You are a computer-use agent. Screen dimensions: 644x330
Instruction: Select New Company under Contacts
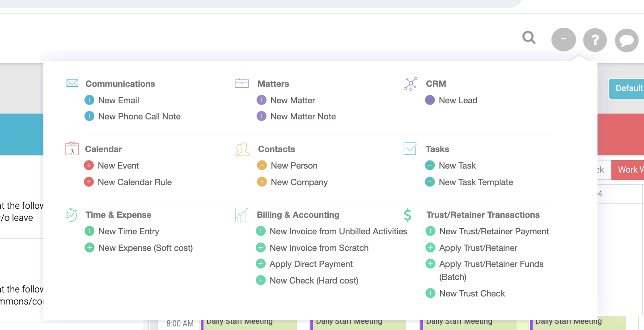pos(299,182)
